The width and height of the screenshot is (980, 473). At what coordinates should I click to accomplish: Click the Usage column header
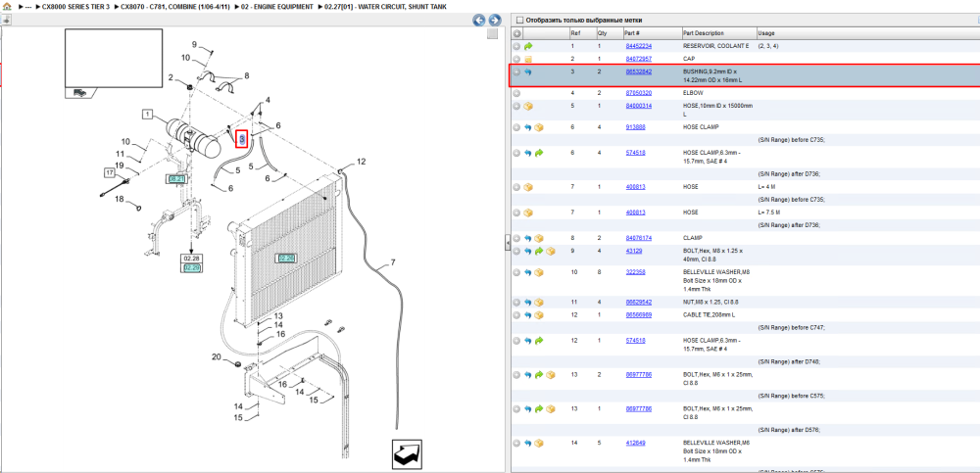pos(765,33)
